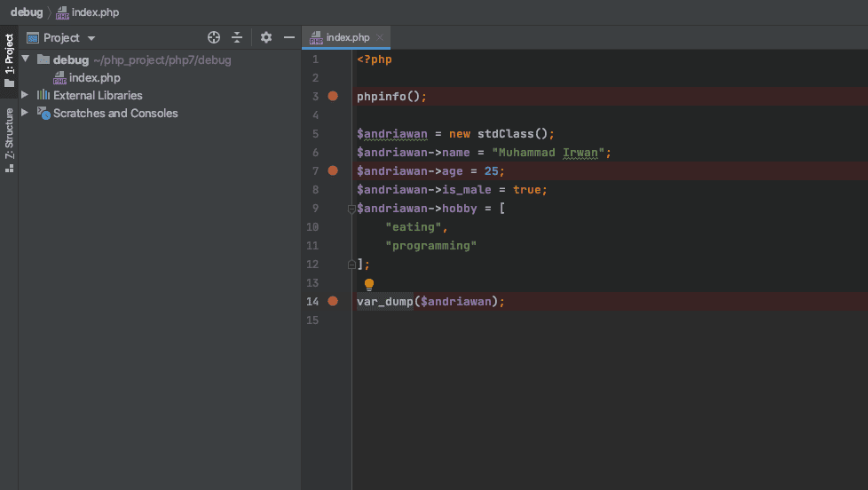The height and width of the screenshot is (490, 868).
Task: Select index.php file in project tree
Action: point(94,77)
